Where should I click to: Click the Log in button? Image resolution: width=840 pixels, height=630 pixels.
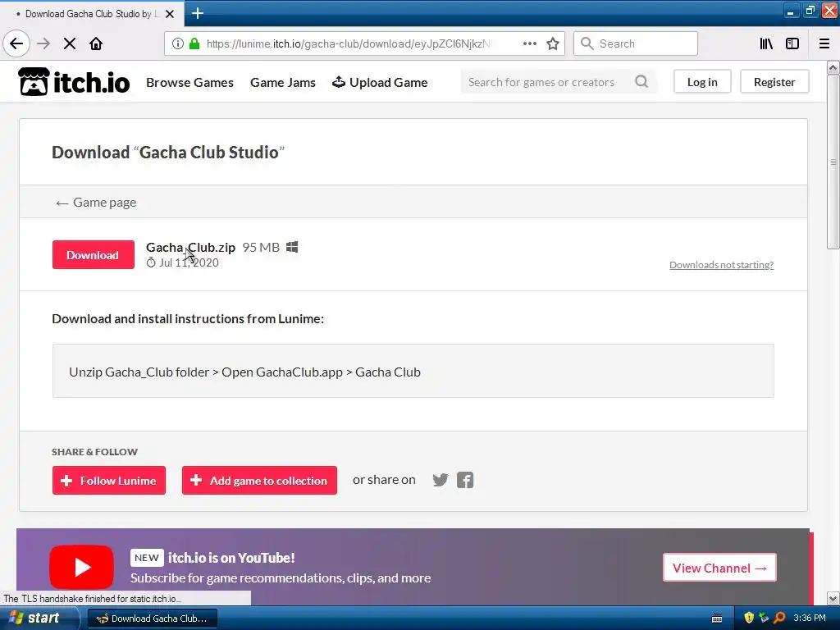click(702, 81)
